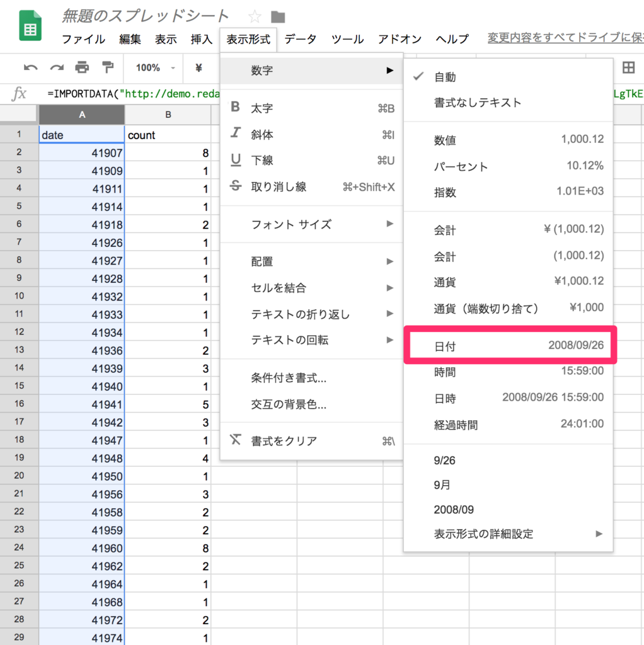Open the データ menu

coord(301,39)
